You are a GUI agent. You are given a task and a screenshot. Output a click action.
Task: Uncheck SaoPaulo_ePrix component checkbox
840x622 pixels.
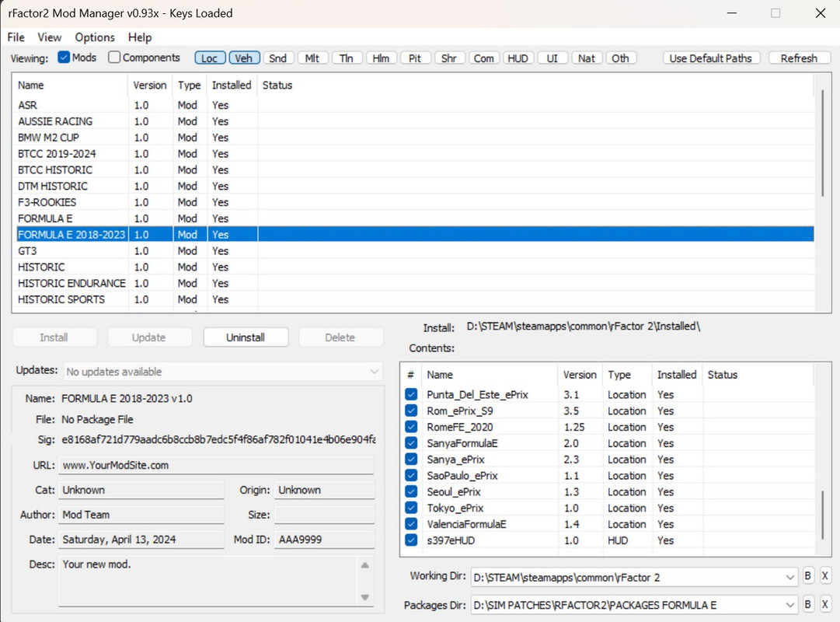[x=411, y=476]
